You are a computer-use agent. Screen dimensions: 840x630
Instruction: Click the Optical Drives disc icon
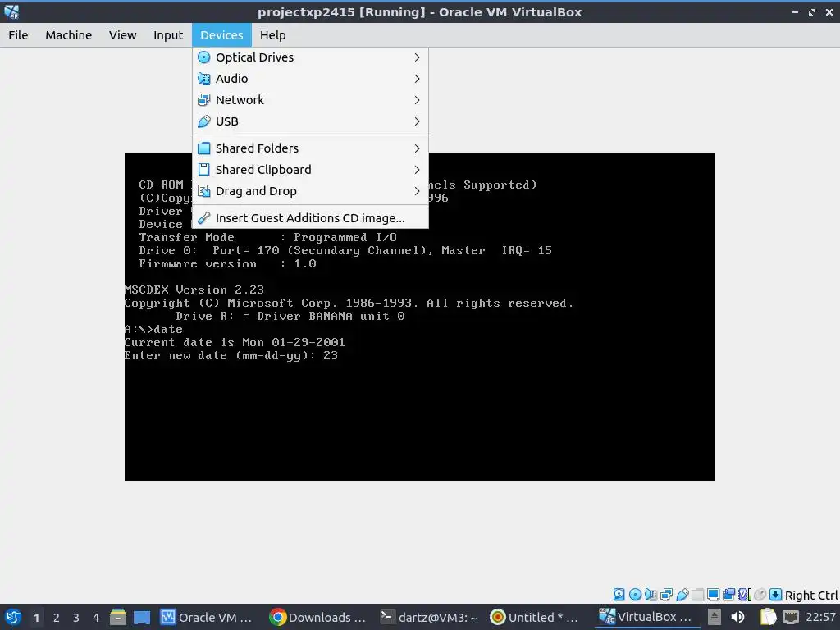tap(204, 57)
